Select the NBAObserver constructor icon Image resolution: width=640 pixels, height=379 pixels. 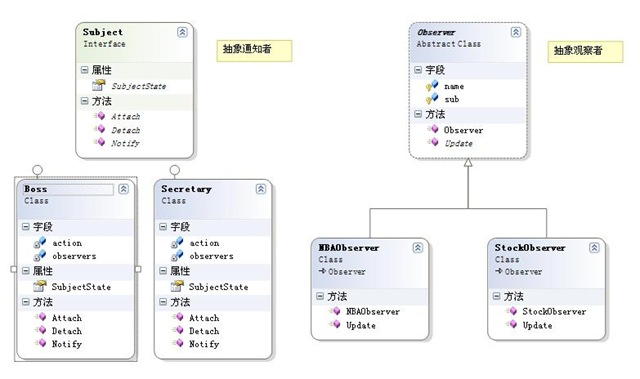tap(335, 311)
